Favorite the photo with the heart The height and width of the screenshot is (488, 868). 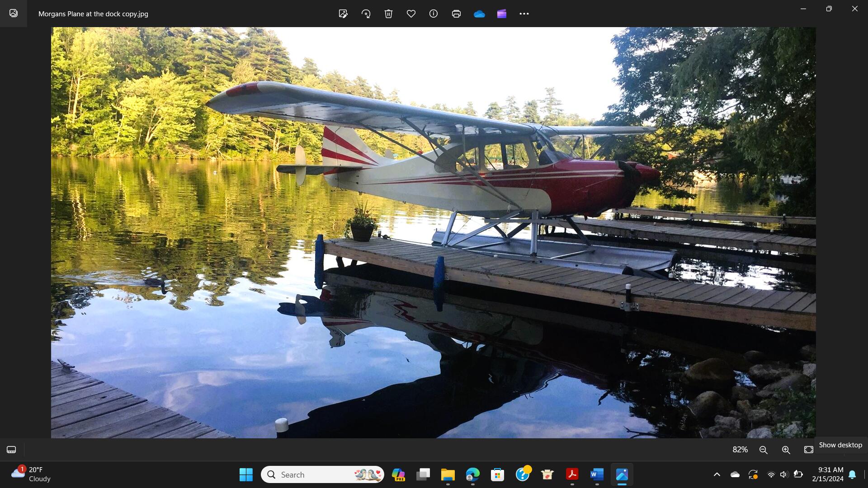pyautogui.click(x=411, y=14)
